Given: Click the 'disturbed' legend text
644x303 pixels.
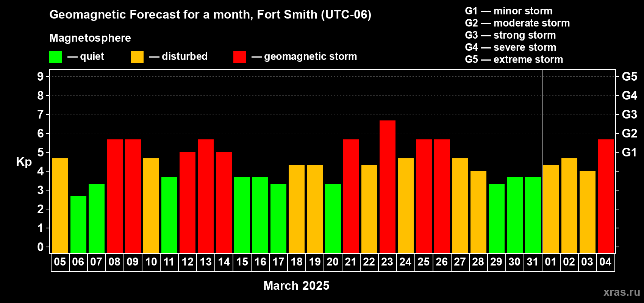Looking at the screenshot, I should 184,56.
